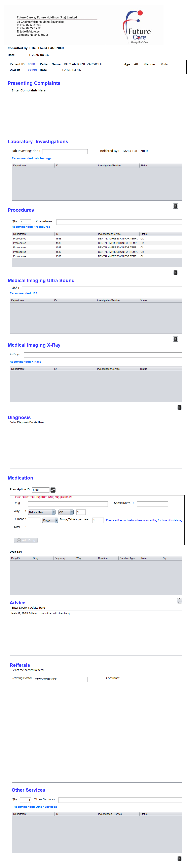This screenshot has height=868, width=187.
Task: Open Patient ID 9688 link
Action: tap(31, 64)
